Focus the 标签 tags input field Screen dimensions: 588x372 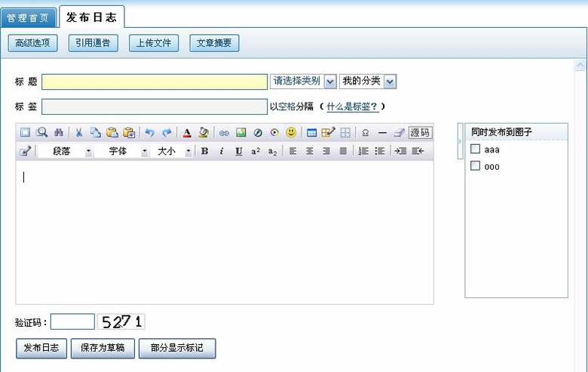pos(155,106)
